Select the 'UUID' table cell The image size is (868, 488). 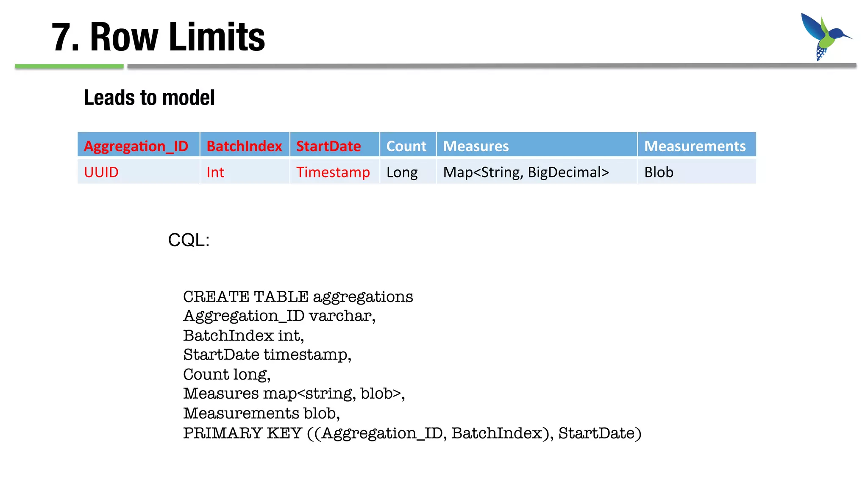click(139, 171)
